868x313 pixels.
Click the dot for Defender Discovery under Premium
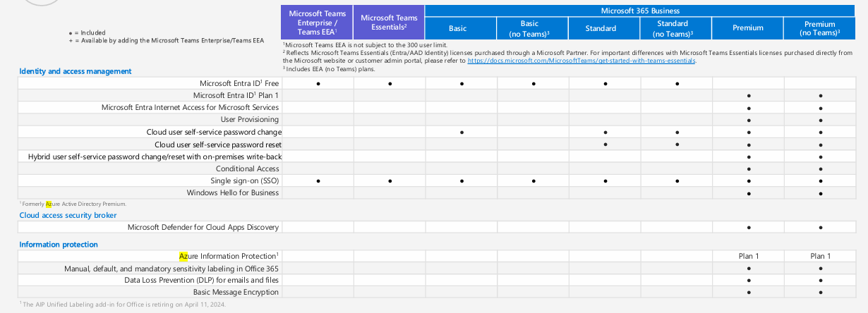[x=748, y=227]
